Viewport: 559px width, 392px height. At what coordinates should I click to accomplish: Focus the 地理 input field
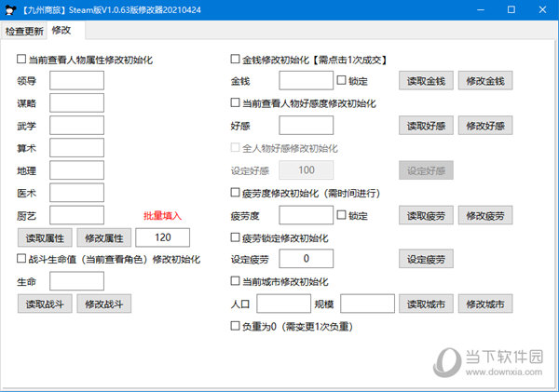coord(76,170)
